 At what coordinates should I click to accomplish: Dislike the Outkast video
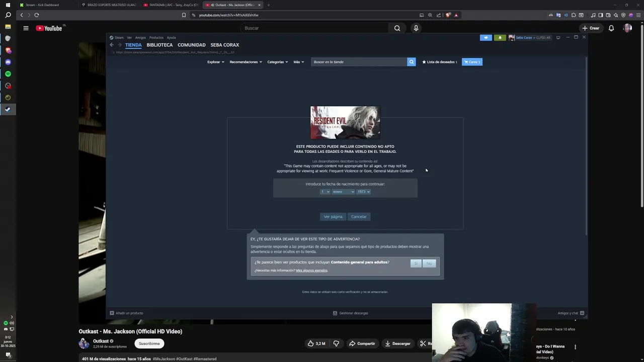pos(336,343)
